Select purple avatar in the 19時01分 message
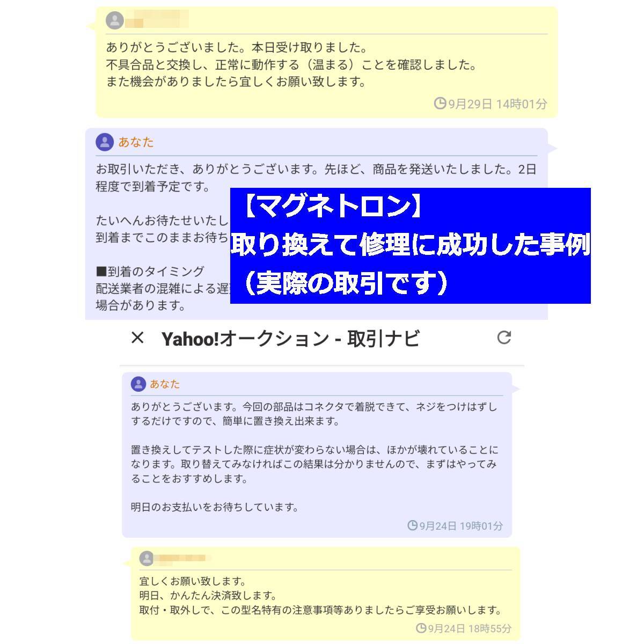The width and height of the screenshot is (644, 644). [138, 384]
